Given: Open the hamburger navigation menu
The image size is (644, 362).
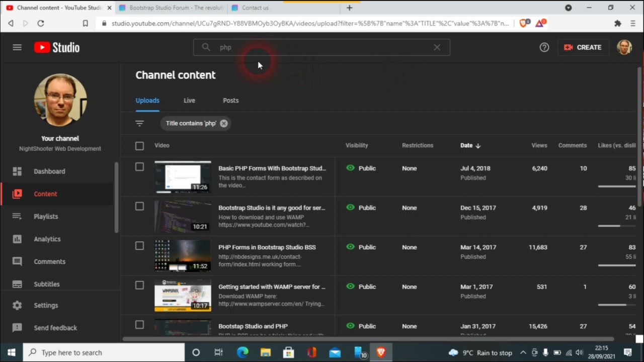Looking at the screenshot, I should click(17, 47).
